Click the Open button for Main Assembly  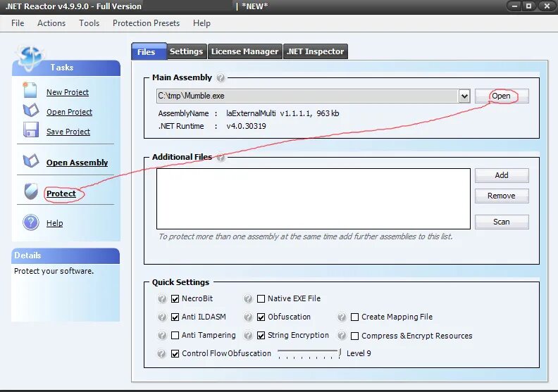pyautogui.click(x=502, y=96)
